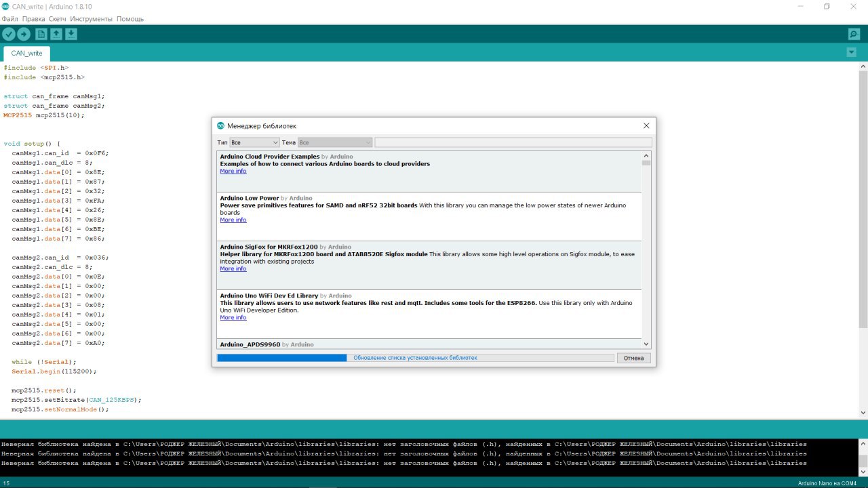The image size is (868, 488).
Task: Open the Инструменты menu
Action: [x=92, y=19]
